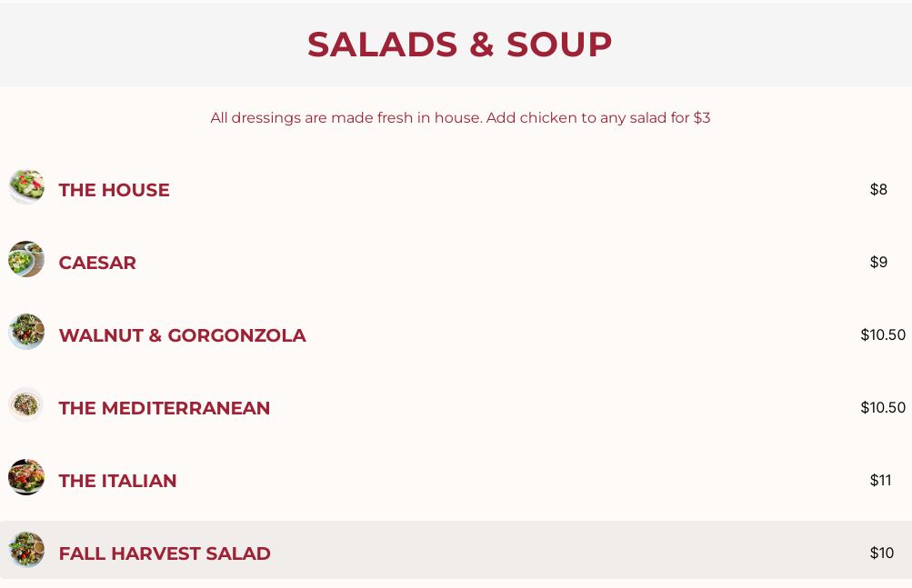
Task: Click the $10 Fall Harvest price
Action: [881, 553]
